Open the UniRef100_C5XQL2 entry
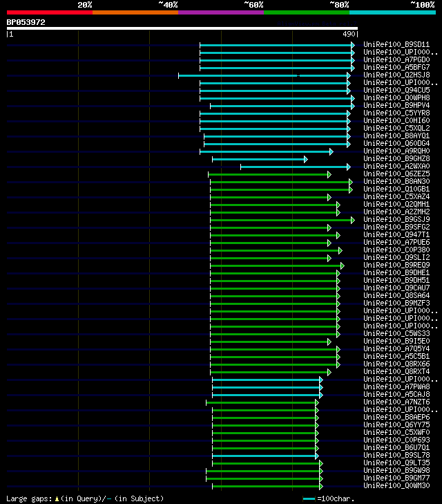 point(396,129)
